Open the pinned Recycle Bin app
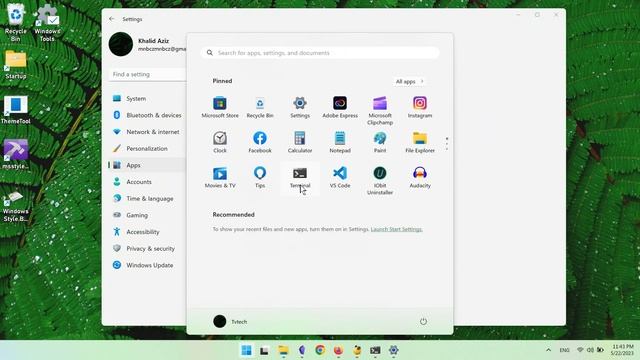 pos(260,107)
